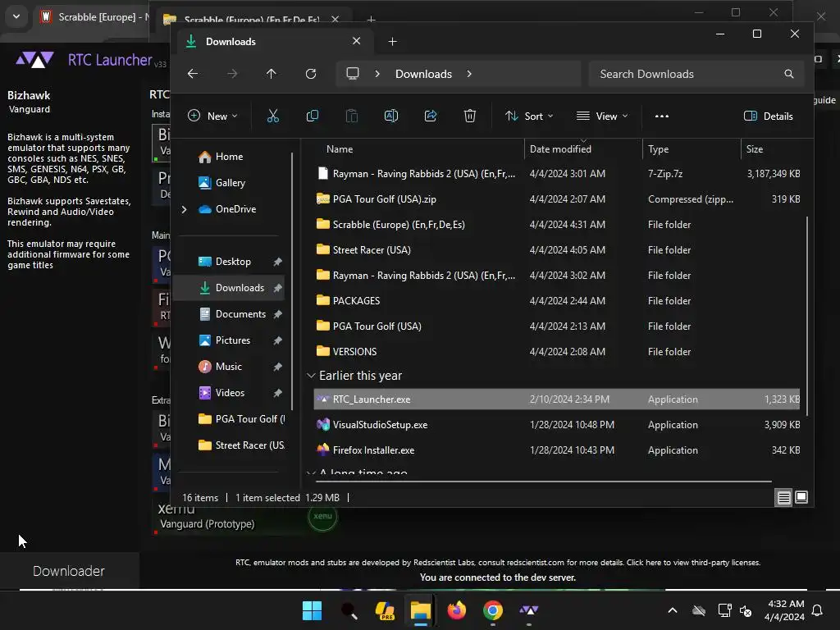Refresh the Downloads folder view
The image size is (840, 630).
[x=311, y=74]
